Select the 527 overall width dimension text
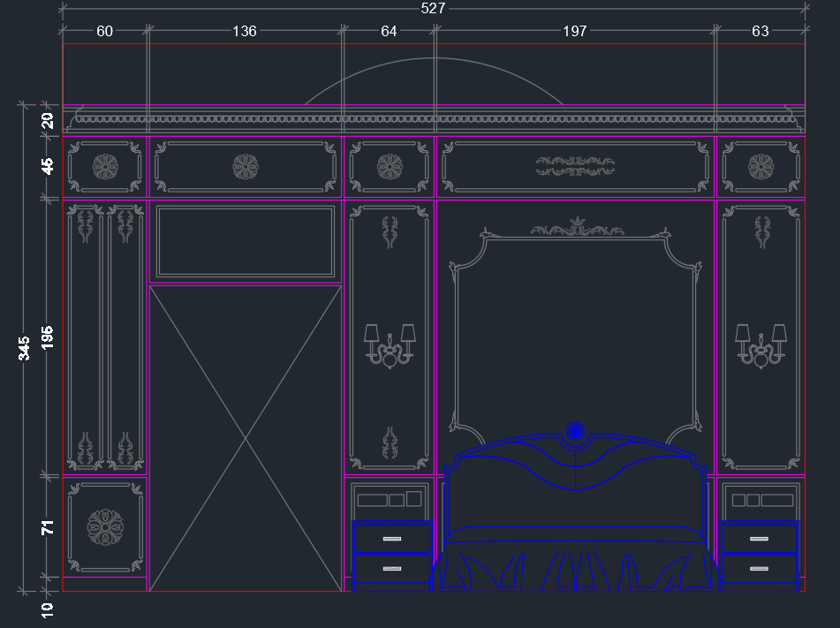The height and width of the screenshot is (628, 840). coord(433,9)
